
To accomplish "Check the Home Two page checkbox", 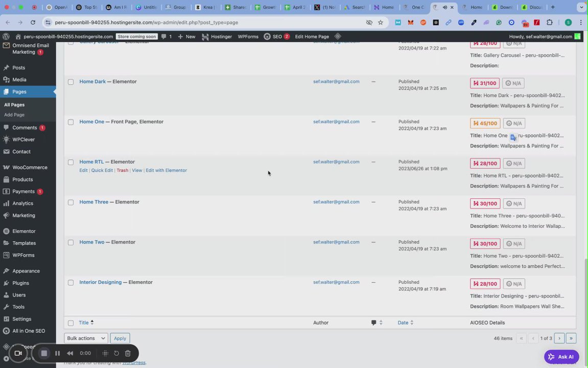I will (x=70, y=242).
